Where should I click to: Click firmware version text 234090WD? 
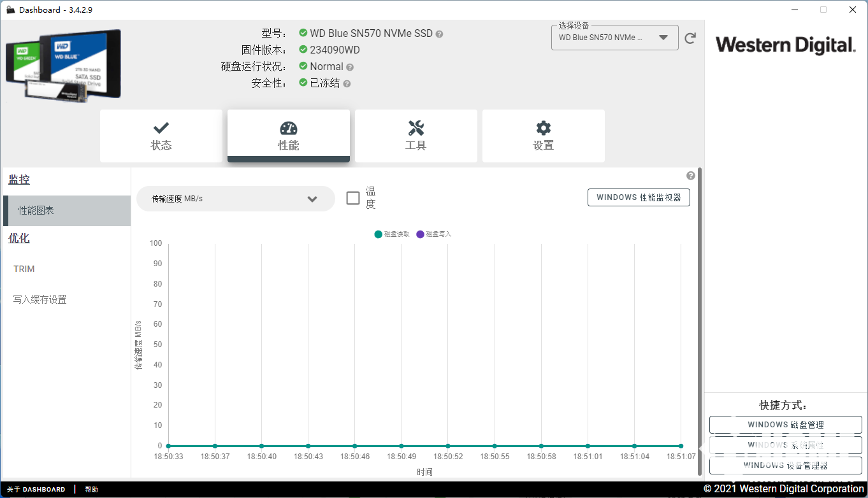(335, 50)
